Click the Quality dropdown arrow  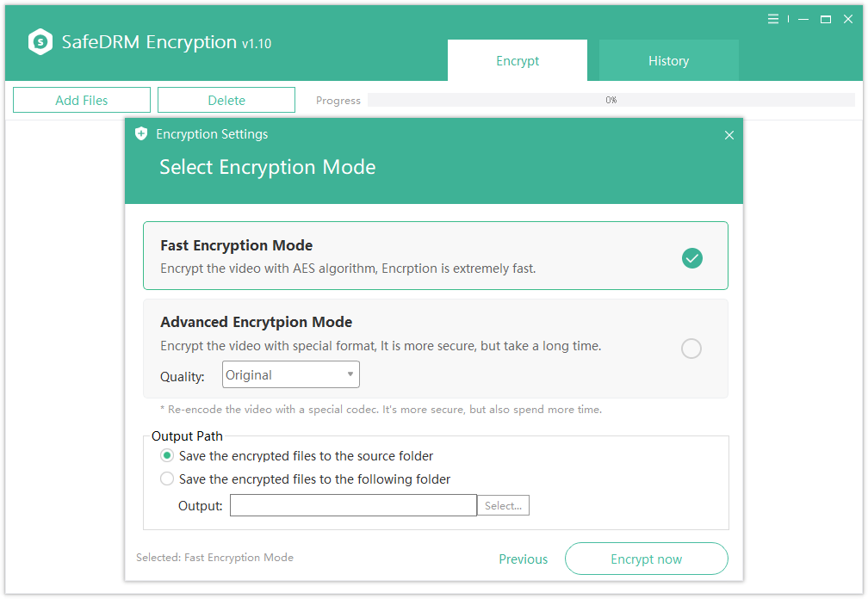[x=350, y=374]
